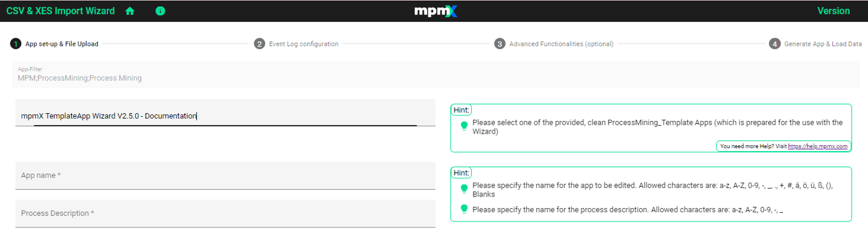This screenshot has width=868, height=231.
Task: Focus the App name field
Action: pyautogui.click(x=225, y=175)
